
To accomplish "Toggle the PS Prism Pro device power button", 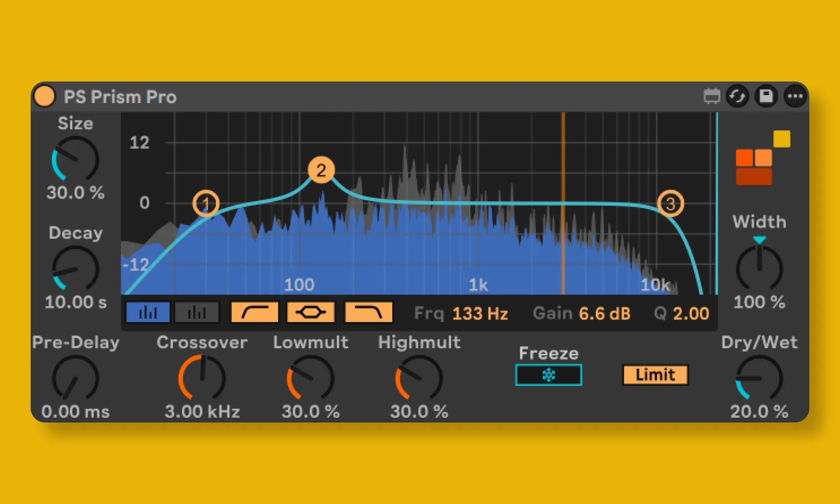I will (45, 96).
